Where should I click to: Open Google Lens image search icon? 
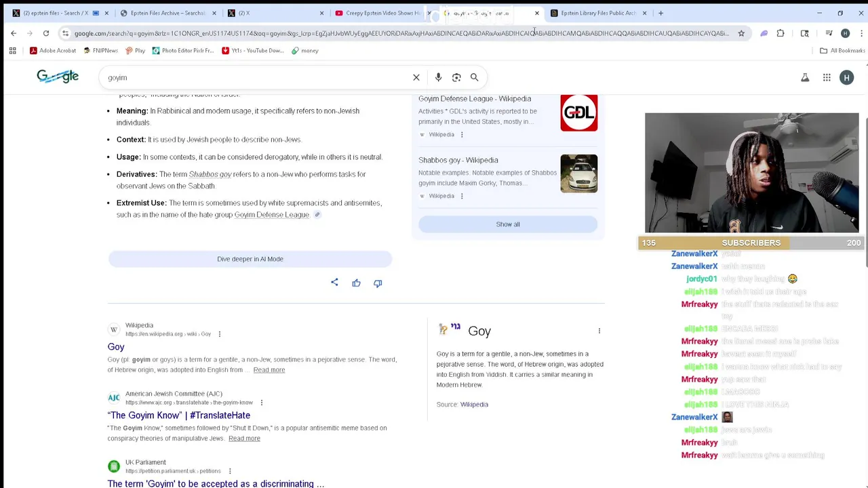click(x=456, y=77)
